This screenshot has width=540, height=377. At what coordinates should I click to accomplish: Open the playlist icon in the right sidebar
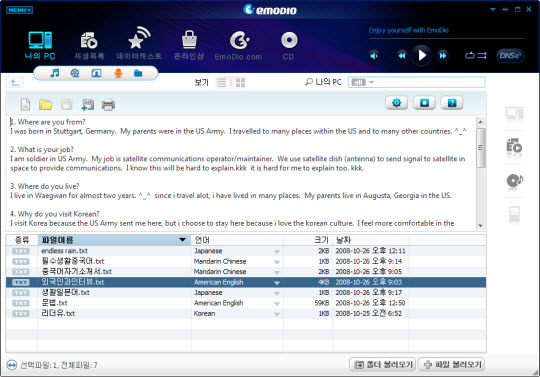[514, 147]
